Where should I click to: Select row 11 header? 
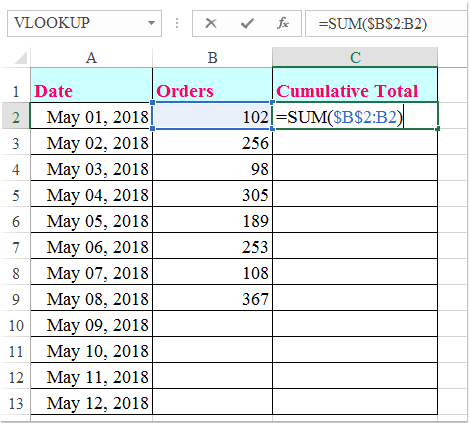pyautogui.click(x=16, y=350)
